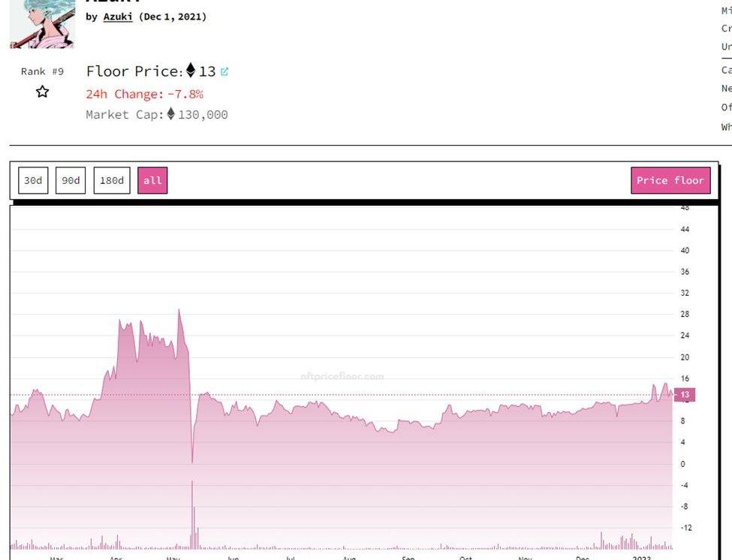Click the 24h Change -7.8% text
This screenshot has width=732, height=560.
tap(145, 94)
